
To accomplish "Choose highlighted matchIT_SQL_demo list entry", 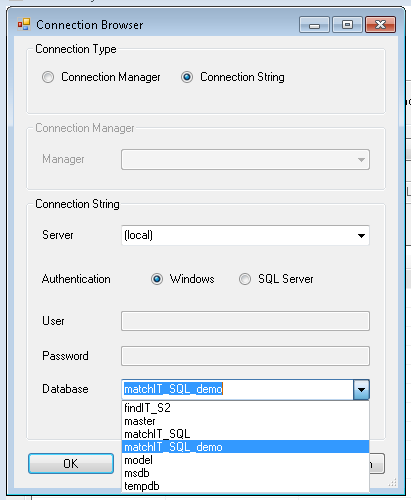I will pos(245,447).
